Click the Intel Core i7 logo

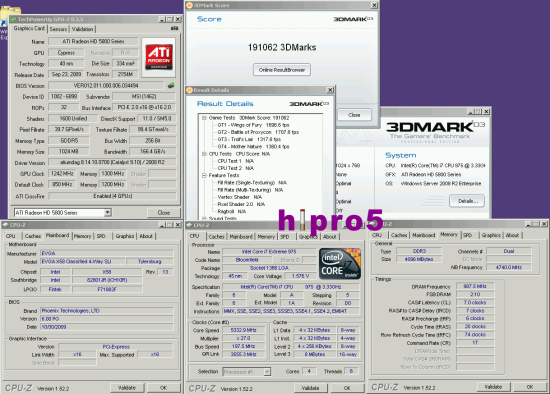(x=340, y=263)
